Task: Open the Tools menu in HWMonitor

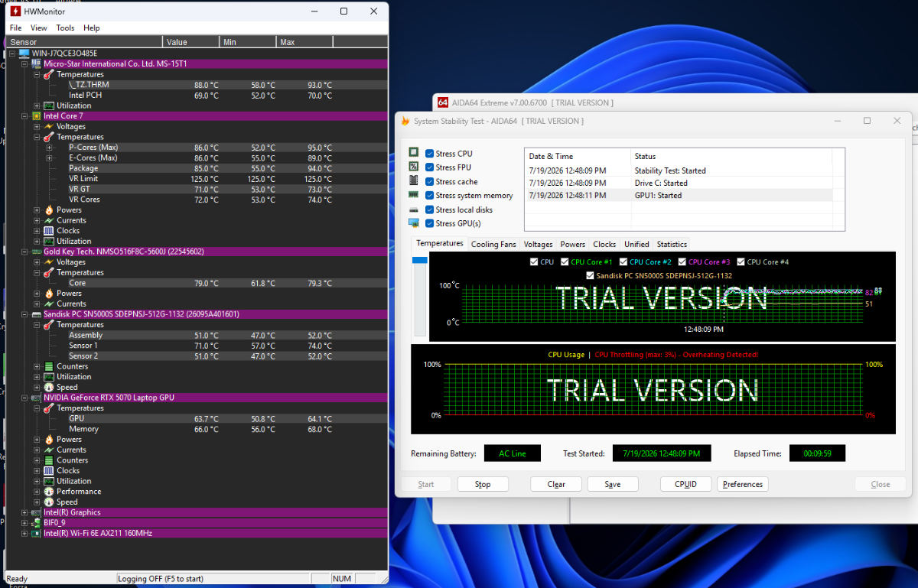Action: [66, 28]
